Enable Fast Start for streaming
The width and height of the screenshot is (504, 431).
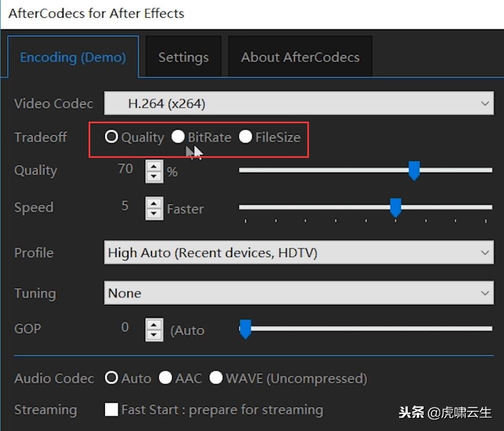111,410
